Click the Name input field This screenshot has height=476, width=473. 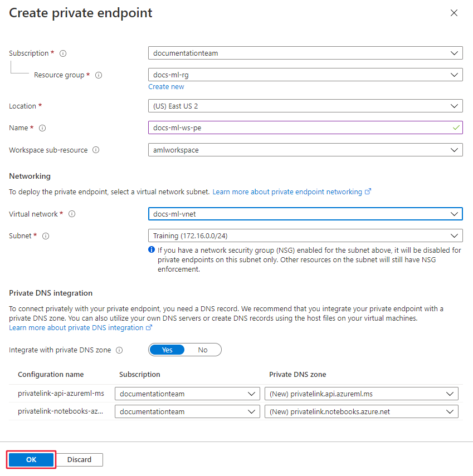point(301,127)
